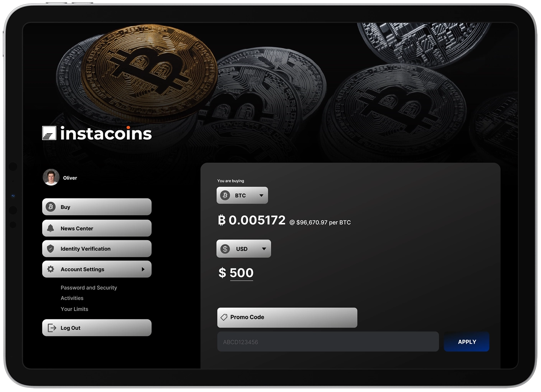Image resolution: width=541 pixels, height=392 pixels.
Task: Click Oliver's profile avatar
Action: click(x=51, y=177)
